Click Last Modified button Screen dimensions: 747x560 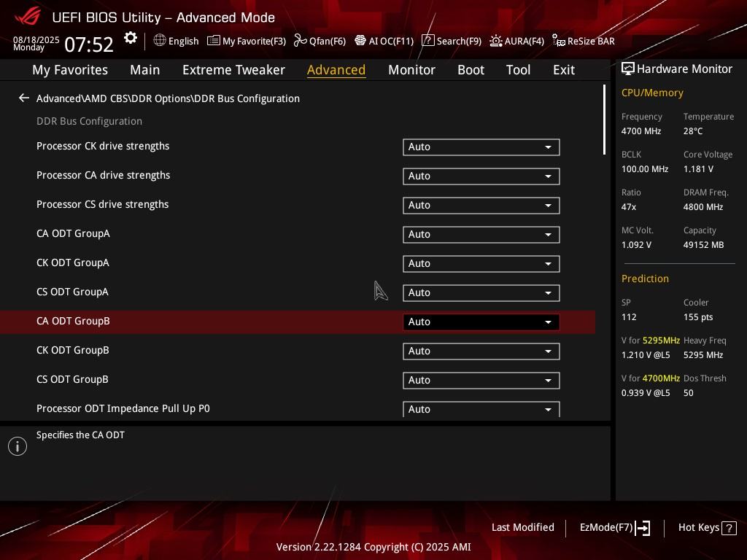[522, 527]
